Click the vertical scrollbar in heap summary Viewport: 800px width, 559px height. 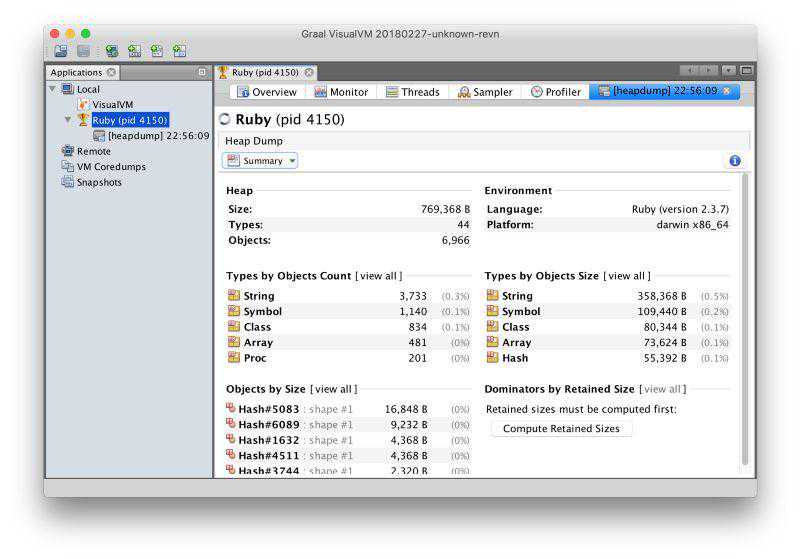pyautogui.click(x=744, y=320)
